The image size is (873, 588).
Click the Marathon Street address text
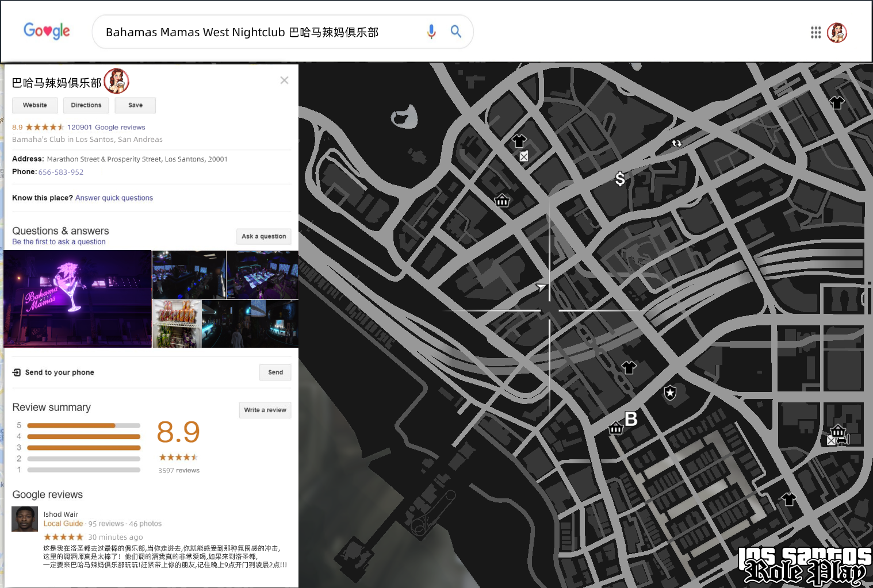tap(137, 159)
